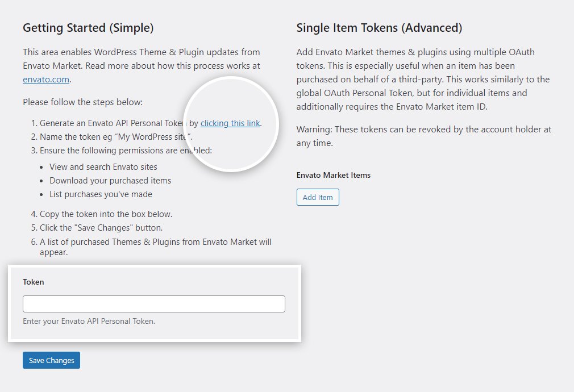Click the "Envato Market Items" label
The width and height of the screenshot is (574, 392).
[x=334, y=175]
